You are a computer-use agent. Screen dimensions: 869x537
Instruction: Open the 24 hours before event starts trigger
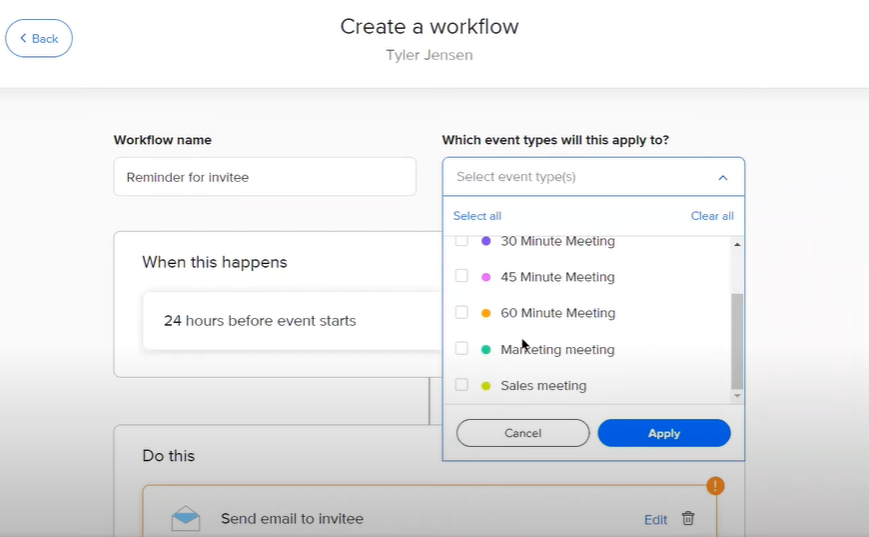[292, 321]
